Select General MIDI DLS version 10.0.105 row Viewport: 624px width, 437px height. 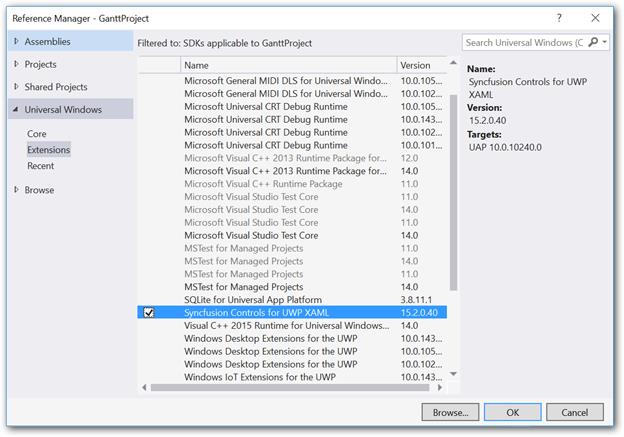[x=292, y=81]
